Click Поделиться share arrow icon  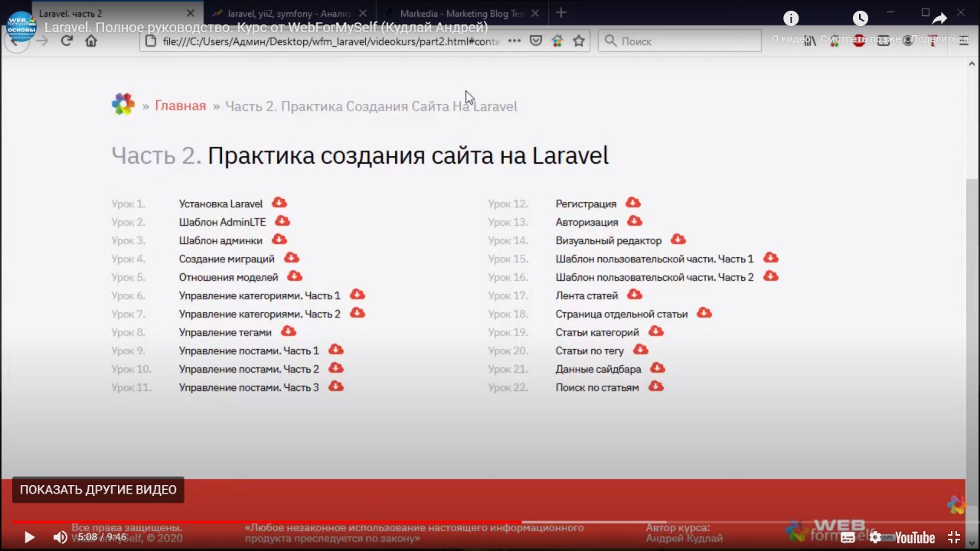click(939, 19)
